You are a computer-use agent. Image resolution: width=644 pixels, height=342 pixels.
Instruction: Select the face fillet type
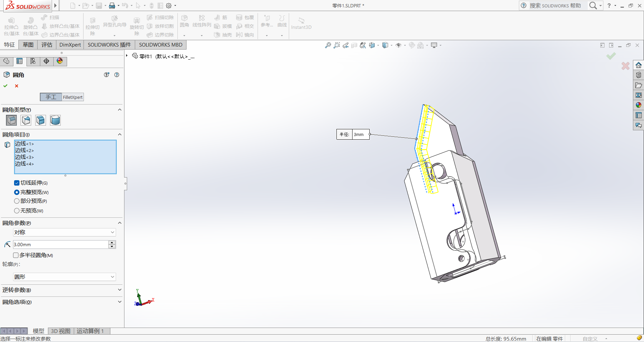pos(41,120)
